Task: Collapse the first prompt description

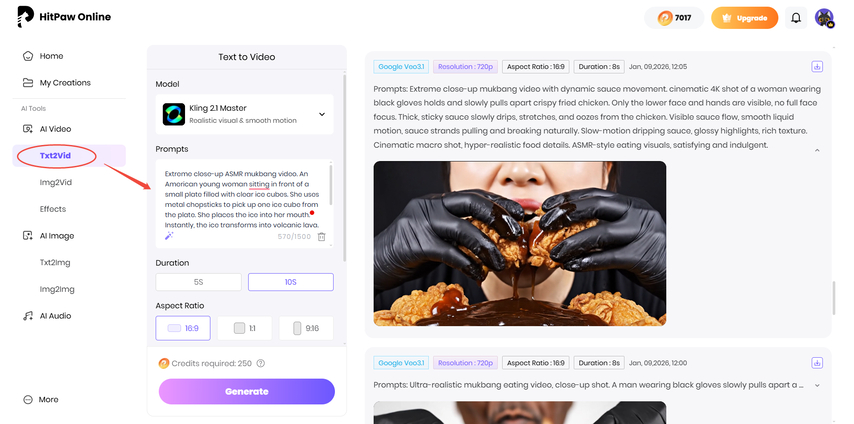Action: [817, 150]
